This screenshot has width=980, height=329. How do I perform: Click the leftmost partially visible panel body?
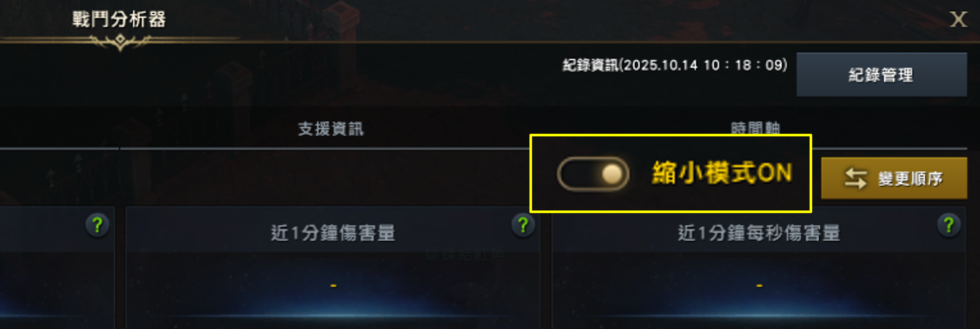tap(57, 290)
